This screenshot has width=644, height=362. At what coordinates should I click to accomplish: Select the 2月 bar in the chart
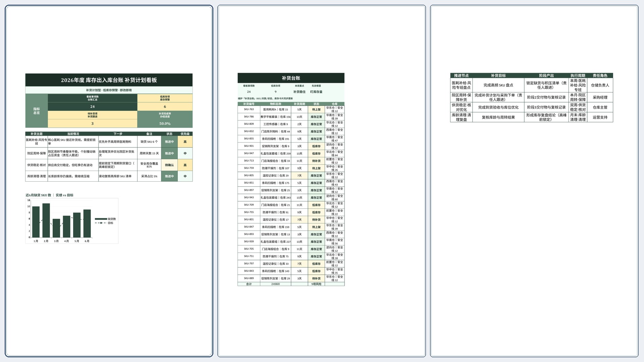click(46, 221)
